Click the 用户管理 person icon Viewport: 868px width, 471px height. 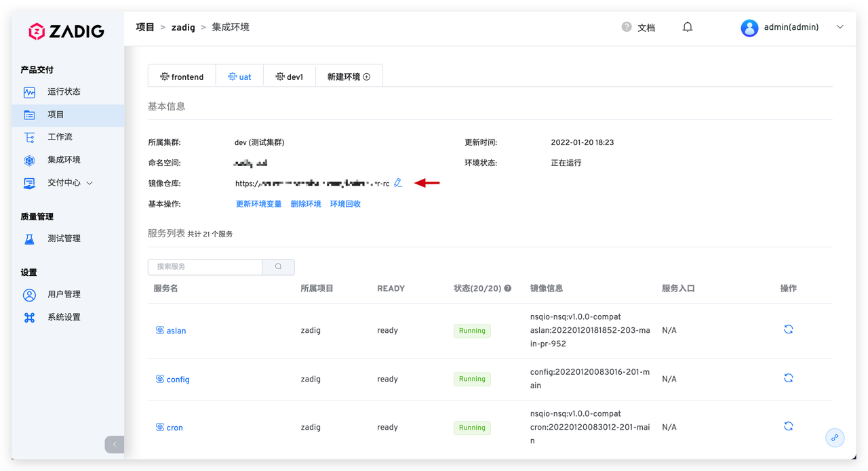(x=29, y=295)
